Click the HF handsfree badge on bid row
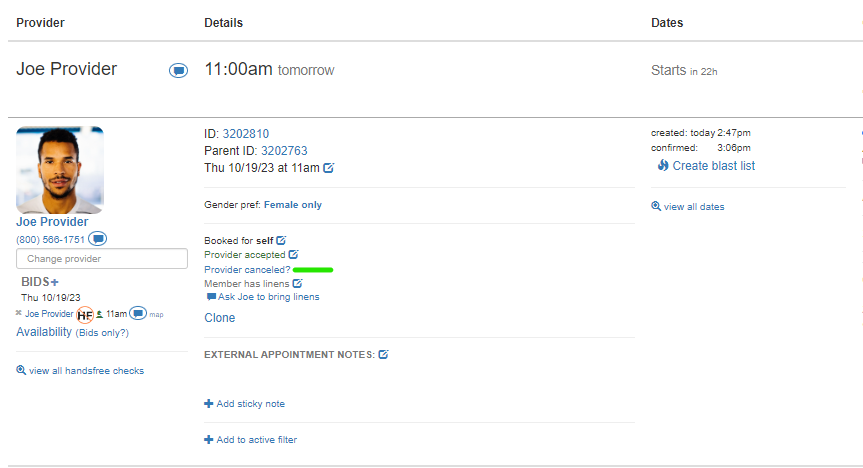The image size is (863, 468). (85, 314)
